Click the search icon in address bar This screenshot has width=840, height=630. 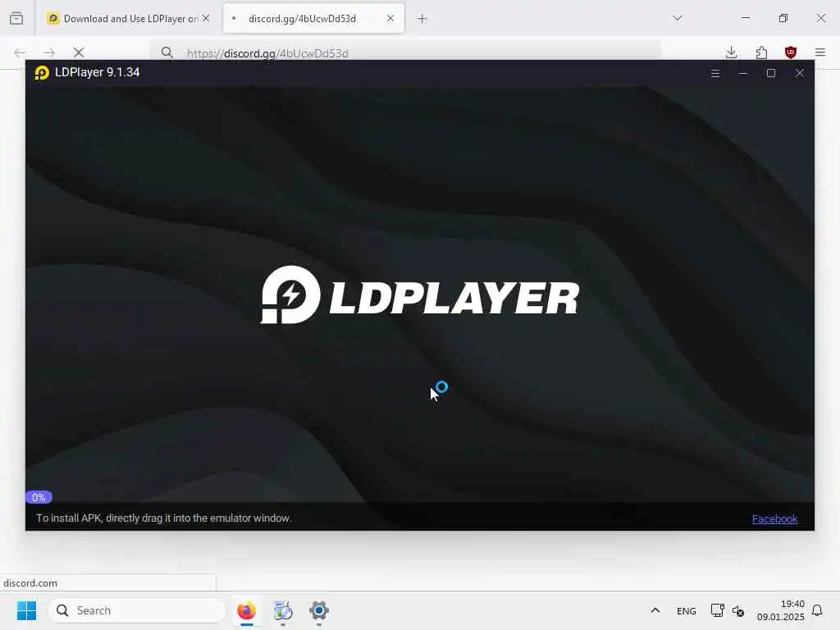point(167,52)
